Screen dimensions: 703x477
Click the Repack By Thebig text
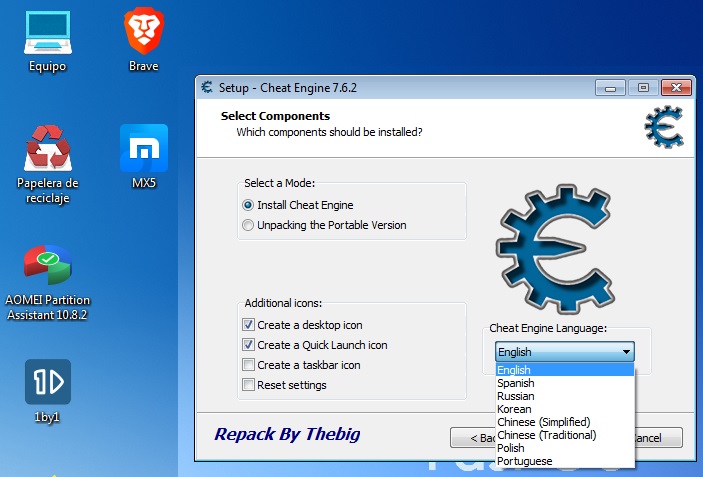(287, 434)
